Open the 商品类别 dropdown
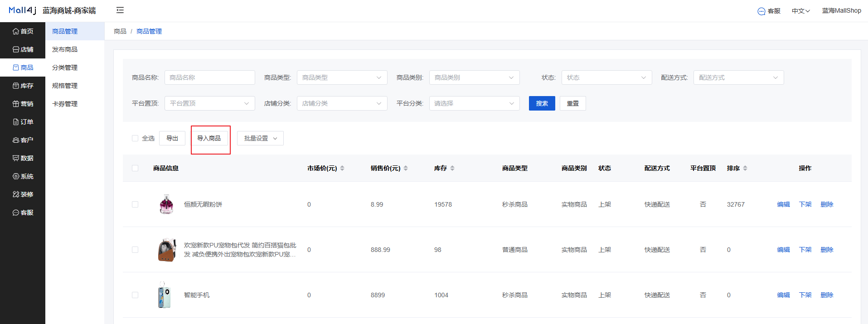This screenshot has height=324, width=868. point(475,77)
